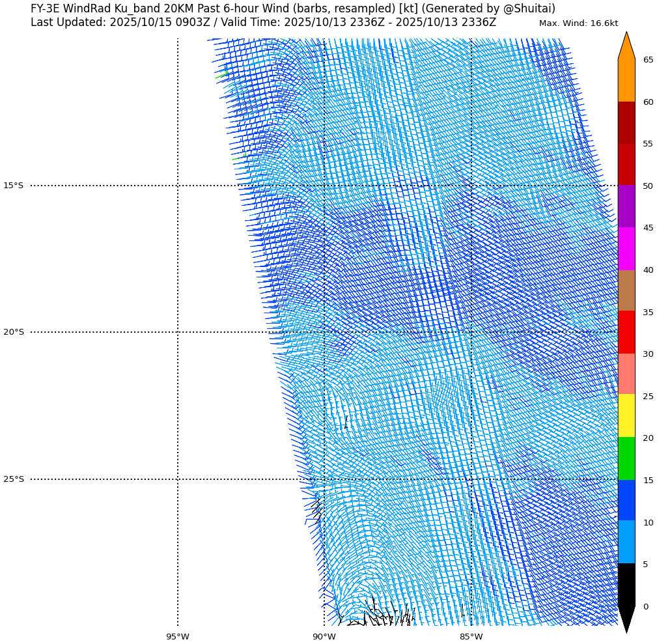This screenshot has height=644, width=657.
Task: Click the orange swatch on the colorbar
Action: [626, 79]
